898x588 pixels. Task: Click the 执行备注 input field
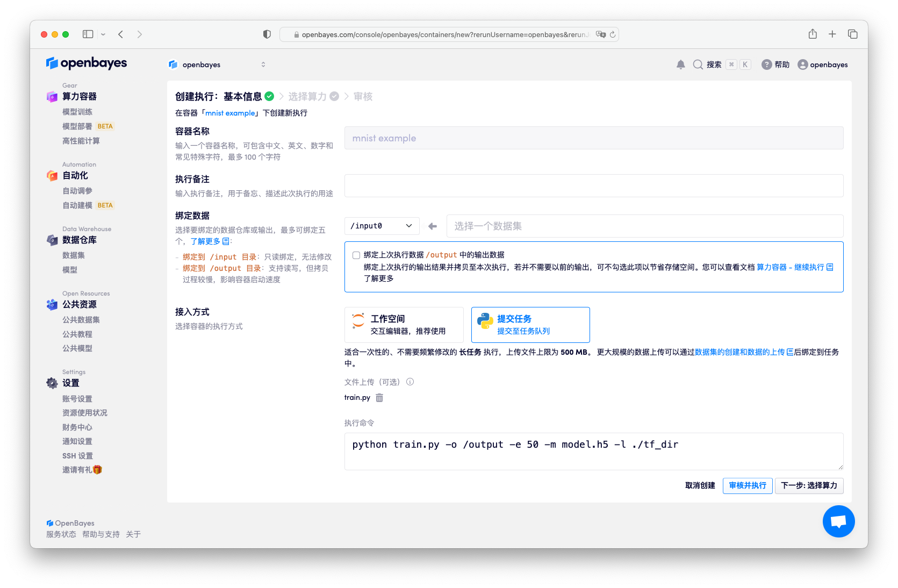593,185
